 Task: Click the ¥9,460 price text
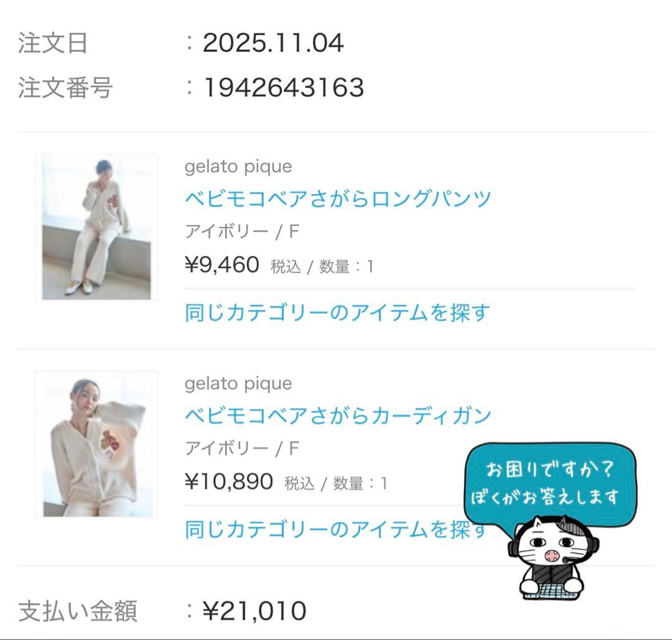point(222,264)
